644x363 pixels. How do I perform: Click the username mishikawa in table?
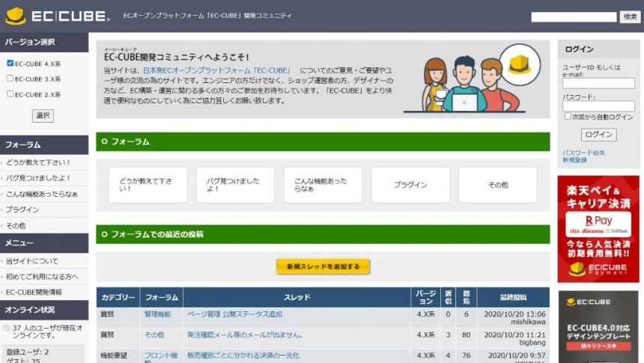click(528, 322)
